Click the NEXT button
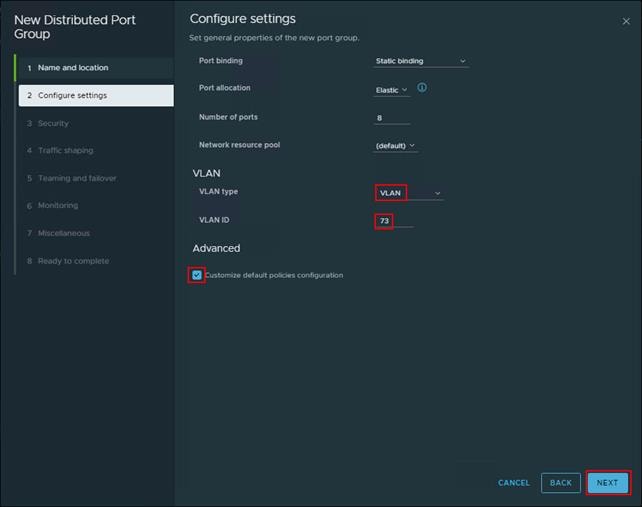 tap(608, 483)
